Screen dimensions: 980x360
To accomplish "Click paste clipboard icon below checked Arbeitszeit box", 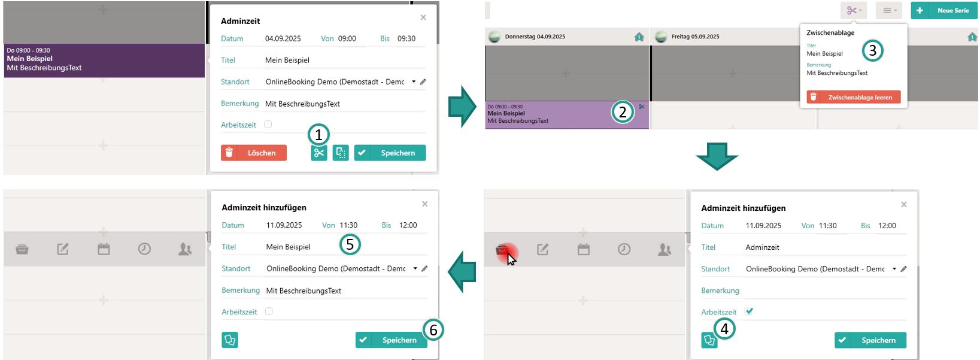I will [x=709, y=340].
